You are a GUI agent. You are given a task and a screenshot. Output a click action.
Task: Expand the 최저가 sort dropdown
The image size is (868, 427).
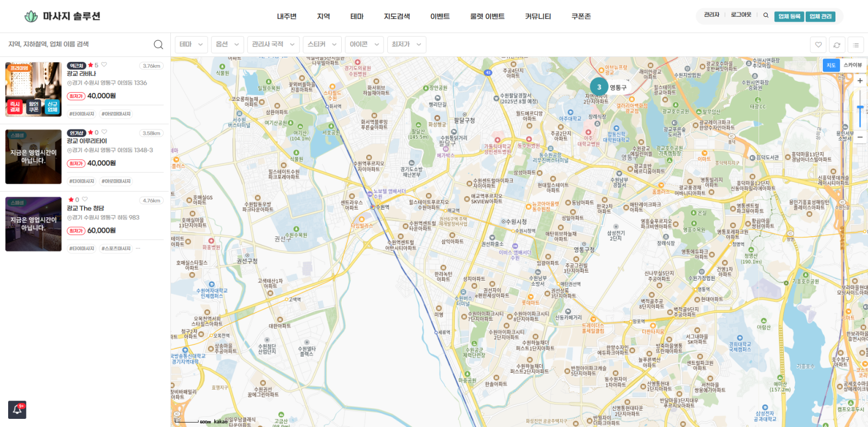[406, 44]
